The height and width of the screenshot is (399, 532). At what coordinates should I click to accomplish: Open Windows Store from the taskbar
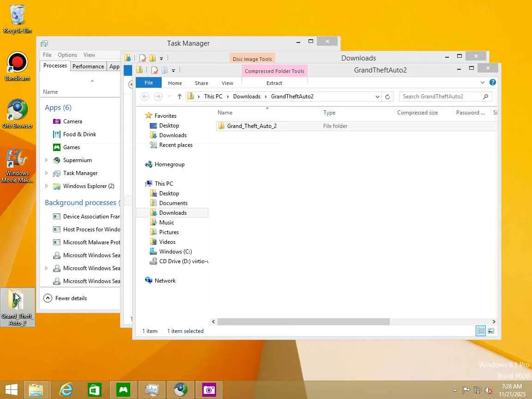94,389
